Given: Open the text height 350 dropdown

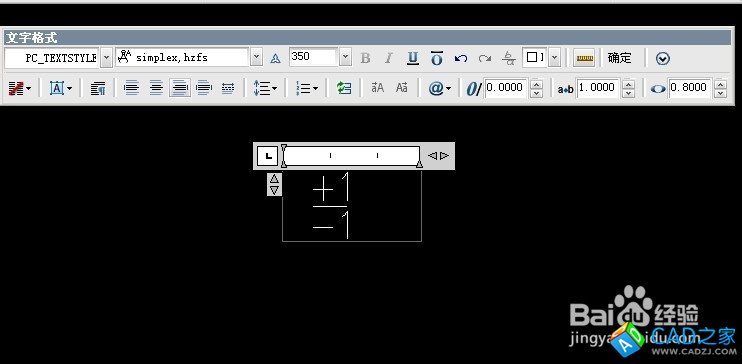Looking at the screenshot, I should (x=345, y=58).
